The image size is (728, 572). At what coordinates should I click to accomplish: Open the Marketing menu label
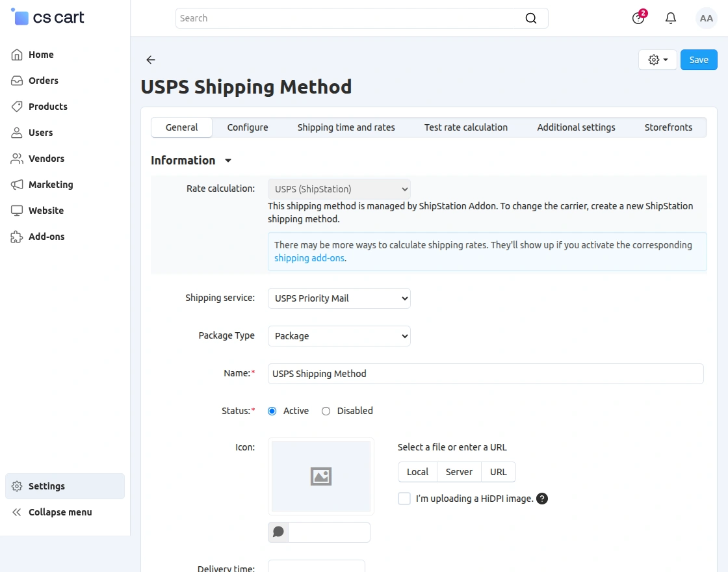[51, 185]
